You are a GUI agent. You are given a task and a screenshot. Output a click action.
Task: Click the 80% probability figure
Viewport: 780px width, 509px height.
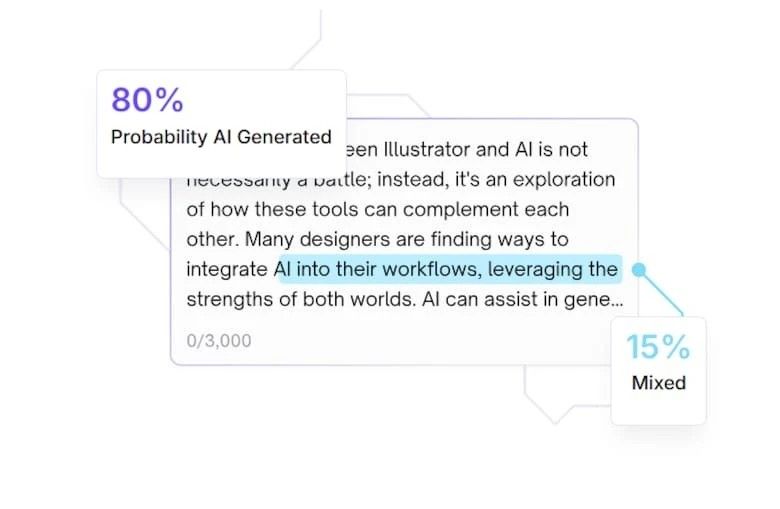(147, 100)
